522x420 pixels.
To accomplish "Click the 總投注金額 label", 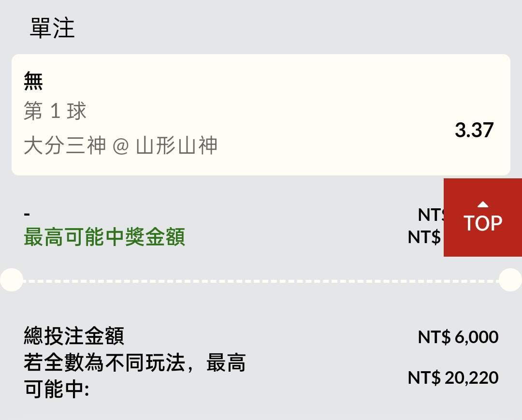I will click(x=74, y=336).
